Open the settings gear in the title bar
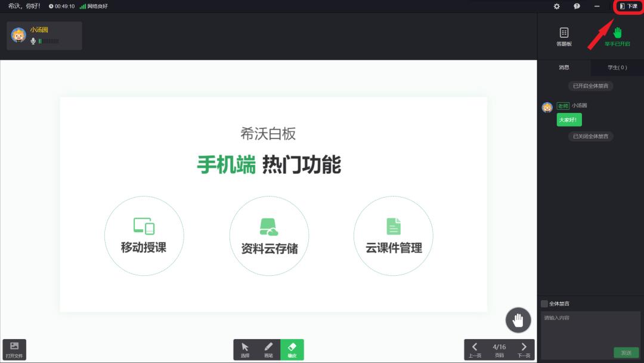This screenshot has height=363, width=644. [x=556, y=6]
